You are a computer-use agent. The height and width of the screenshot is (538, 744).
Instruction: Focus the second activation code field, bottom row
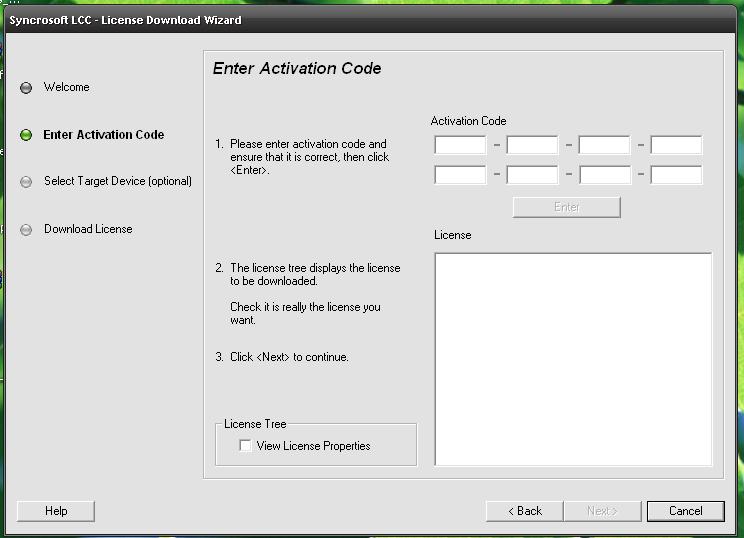click(x=532, y=175)
